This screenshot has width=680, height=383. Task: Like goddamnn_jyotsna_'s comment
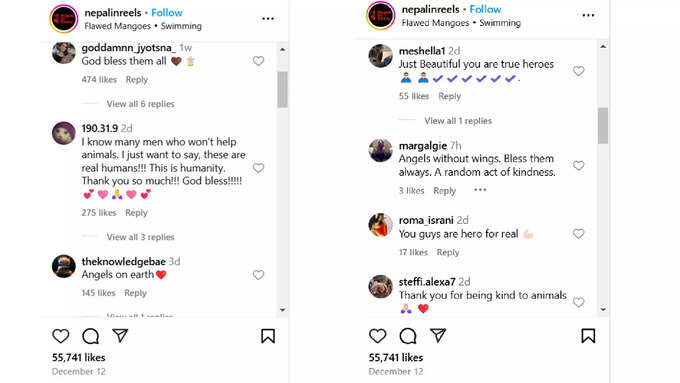click(258, 61)
